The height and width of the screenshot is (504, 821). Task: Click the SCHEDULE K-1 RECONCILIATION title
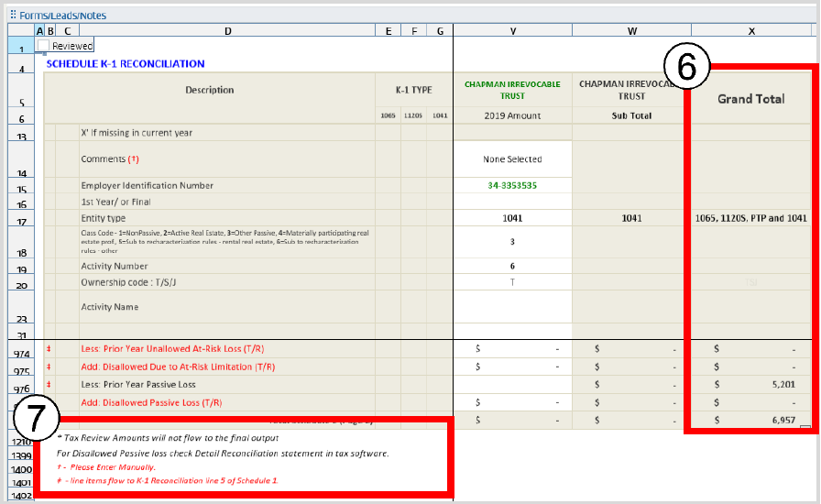tap(126, 64)
